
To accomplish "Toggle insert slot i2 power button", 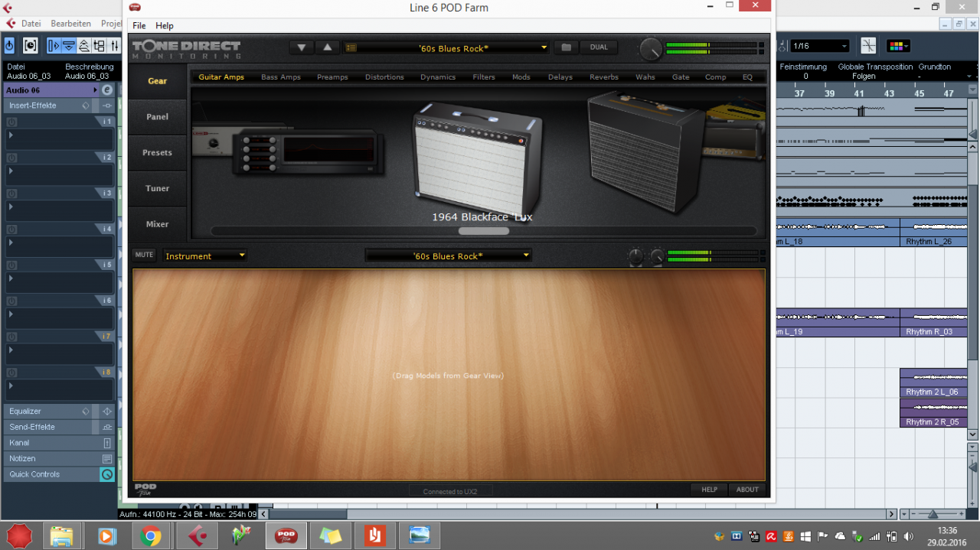I will pyautogui.click(x=13, y=158).
